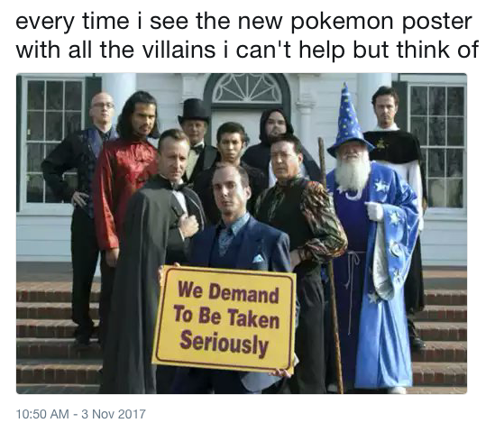
Task: Click the black top hat
Action: [194, 111]
